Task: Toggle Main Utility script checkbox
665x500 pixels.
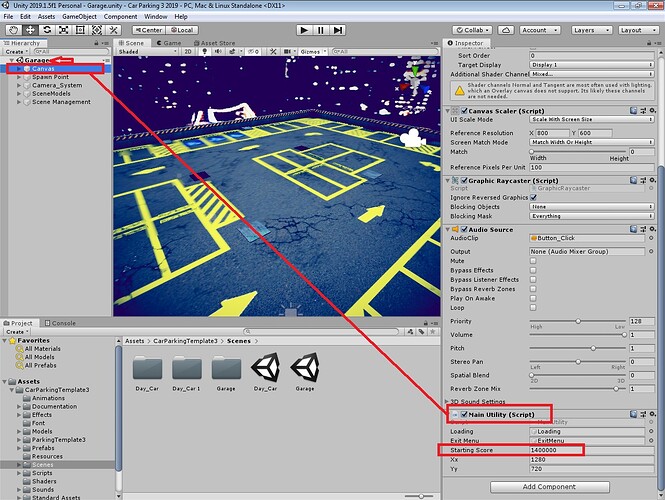Action: tap(464, 414)
